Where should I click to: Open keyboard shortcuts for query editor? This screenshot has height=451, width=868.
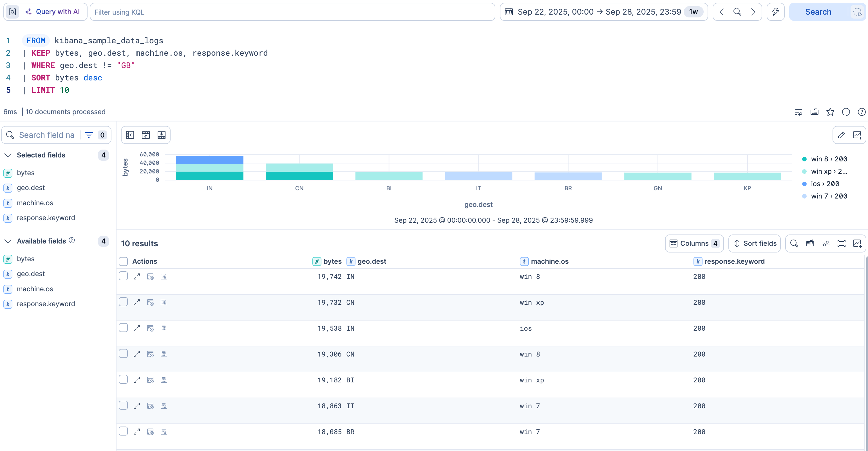pos(814,112)
